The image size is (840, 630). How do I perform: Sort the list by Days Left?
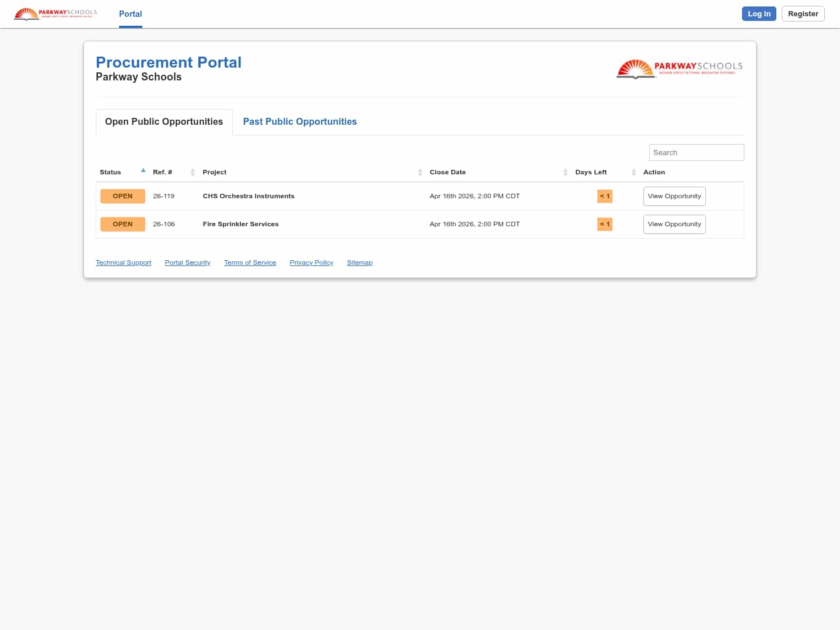[633, 172]
